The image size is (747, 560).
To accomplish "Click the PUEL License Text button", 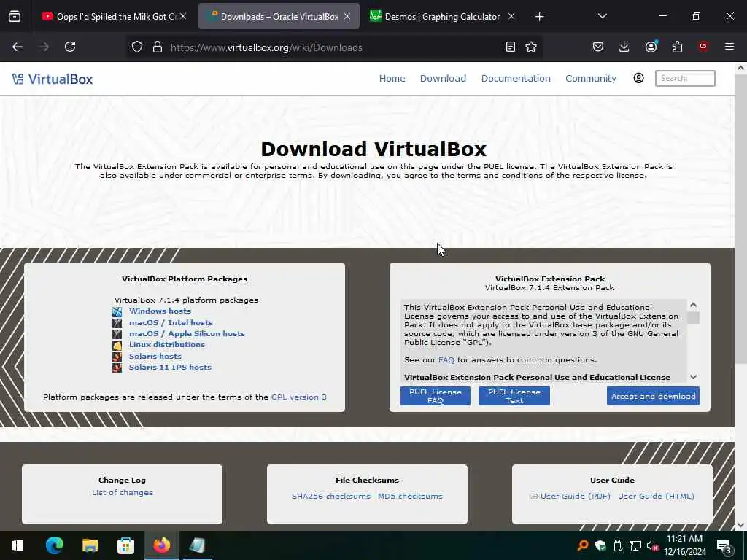I will point(514,396).
